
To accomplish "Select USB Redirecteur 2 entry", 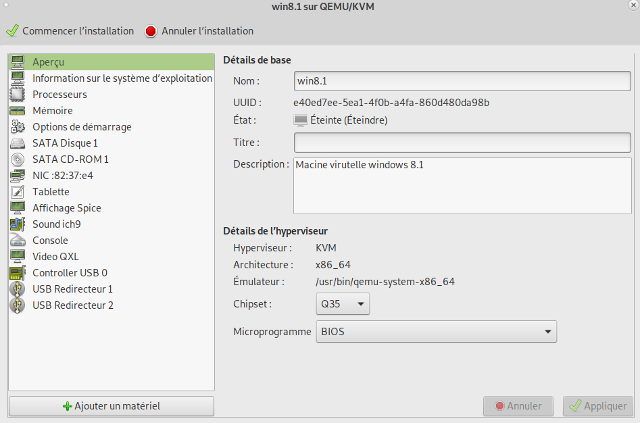I will 111,305.
